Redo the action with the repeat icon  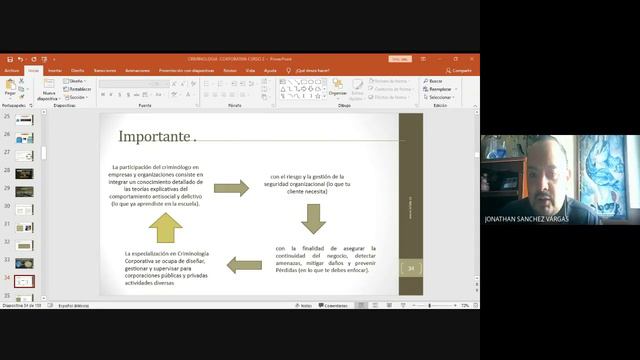point(34,59)
